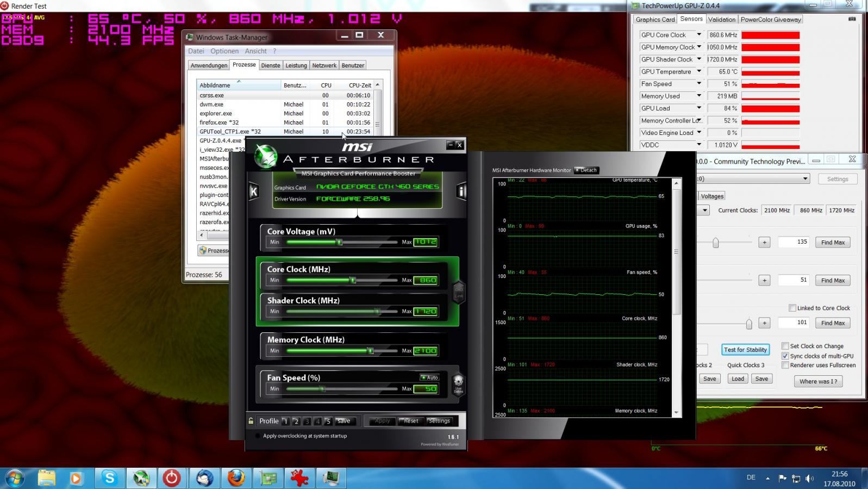Click Afterburner Settings button

click(x=439, y=421)
